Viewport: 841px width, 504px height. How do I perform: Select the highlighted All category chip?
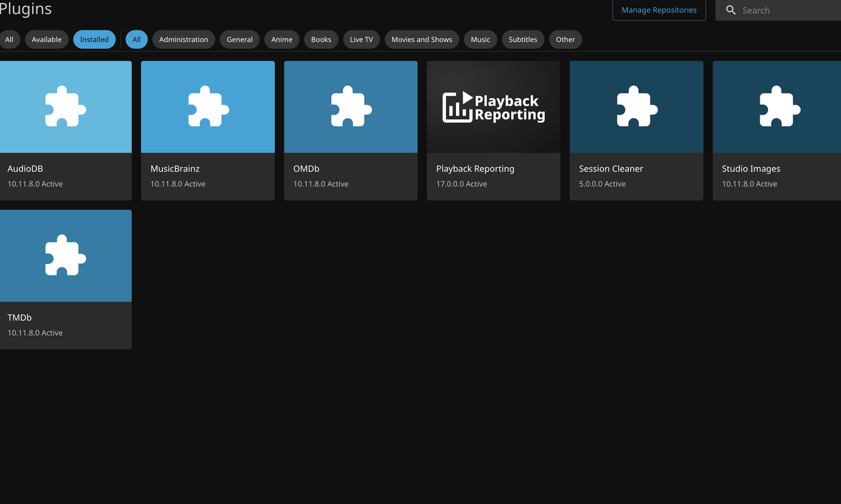coord(137,39)
